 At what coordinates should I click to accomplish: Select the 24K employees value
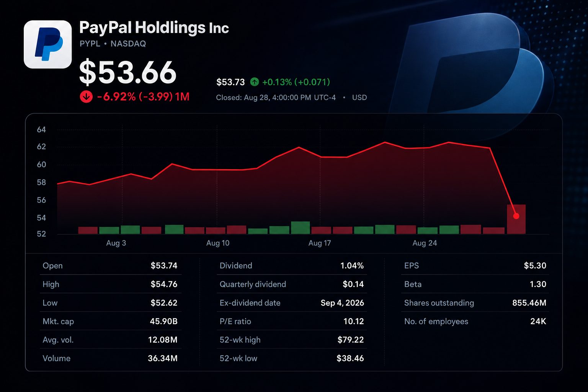tap(538, 322)
